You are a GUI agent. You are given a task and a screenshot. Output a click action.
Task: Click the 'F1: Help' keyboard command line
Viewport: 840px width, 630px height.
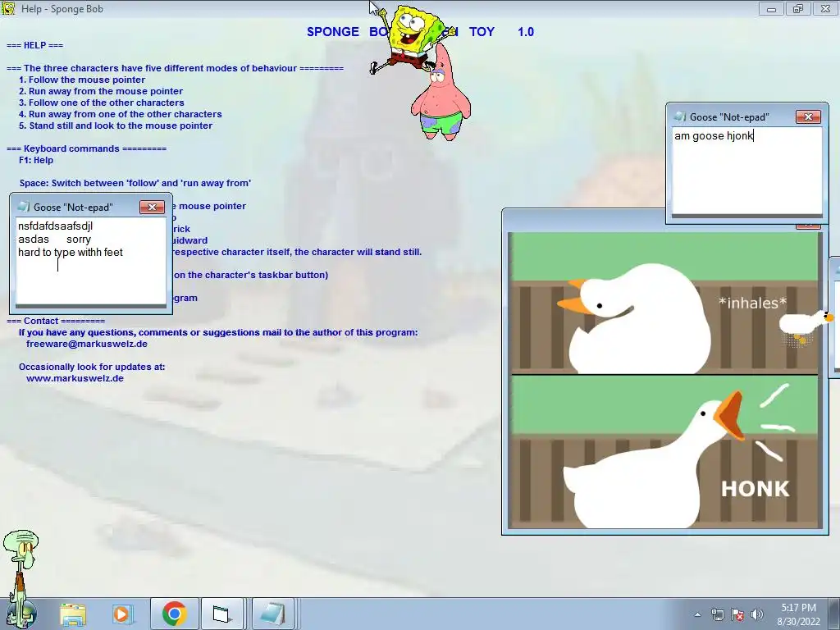click(36, 160)
